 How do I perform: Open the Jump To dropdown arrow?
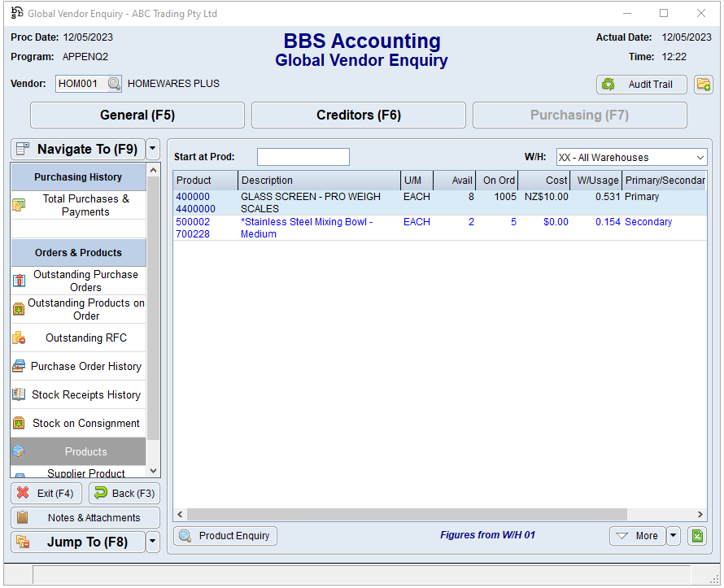pos(153,542)
